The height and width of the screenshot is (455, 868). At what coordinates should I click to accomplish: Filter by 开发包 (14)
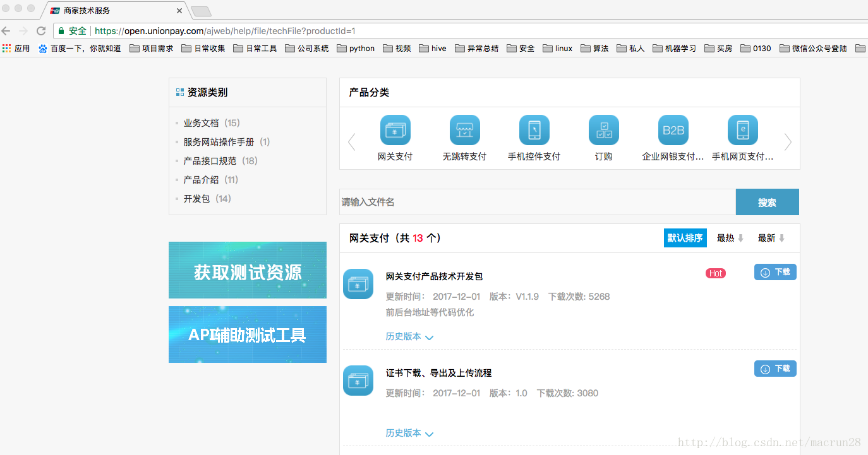(207, 199)
